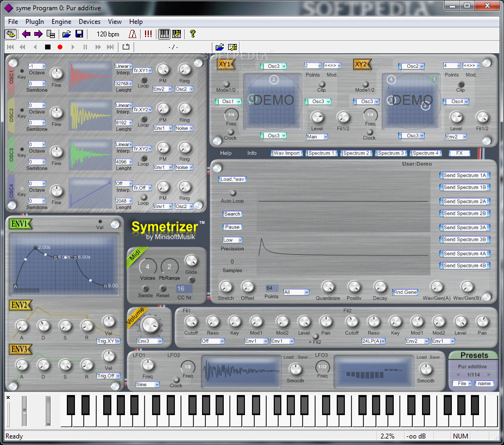The image size is (504, 445).
Task: Click the previous plugin purple left arrow
Action: pos(26,34)
